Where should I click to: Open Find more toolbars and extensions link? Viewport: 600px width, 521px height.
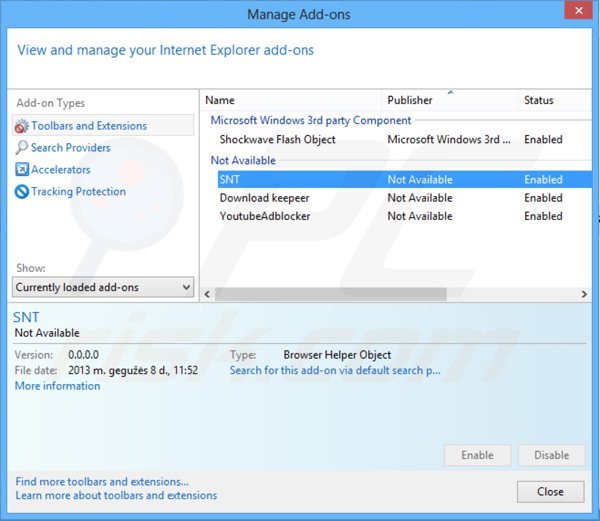(102, 481)
